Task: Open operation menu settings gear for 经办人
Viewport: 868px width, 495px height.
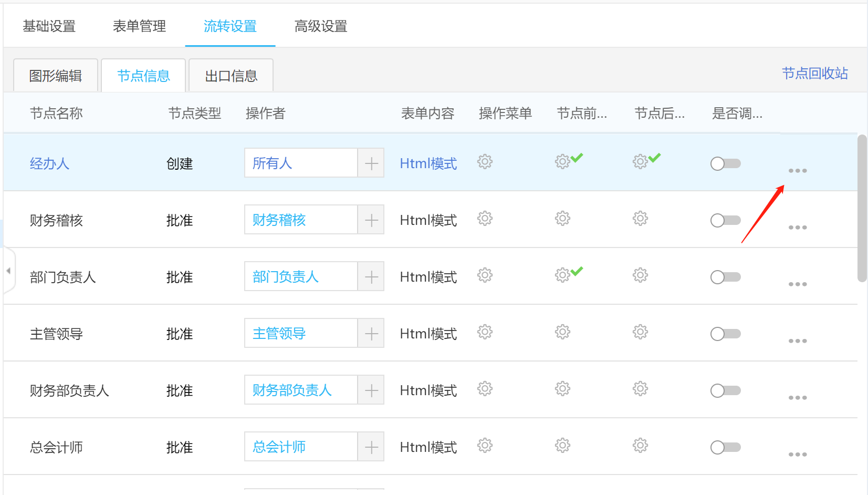Action: [485, 162]
